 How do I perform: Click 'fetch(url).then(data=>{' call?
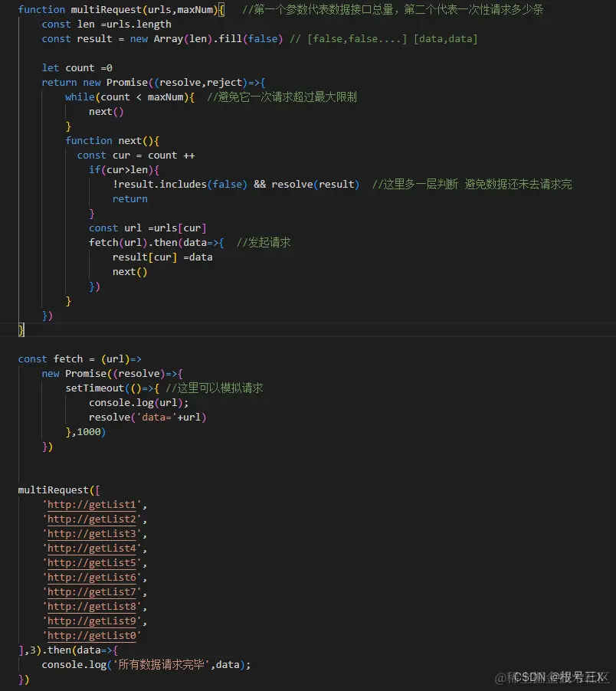(x=156, y=242)
